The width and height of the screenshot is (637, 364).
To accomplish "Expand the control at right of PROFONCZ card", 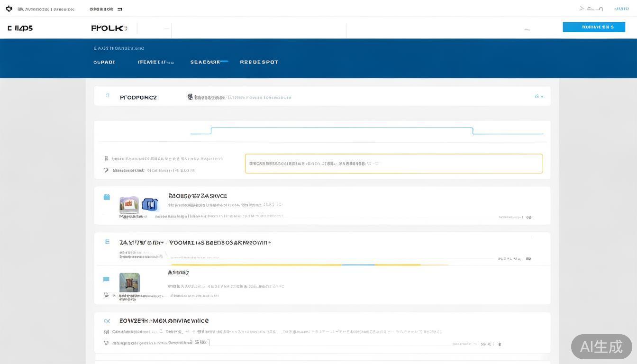I will pos(539,96).
